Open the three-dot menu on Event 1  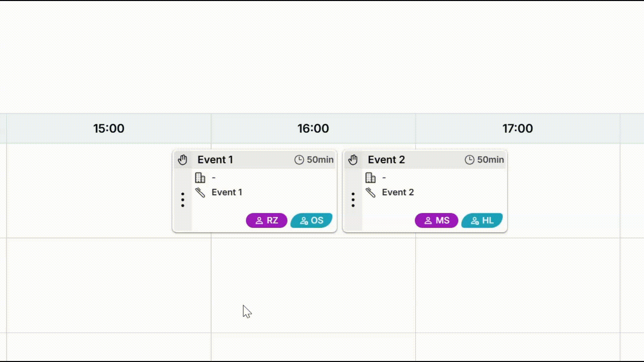[x=182, y=200]
